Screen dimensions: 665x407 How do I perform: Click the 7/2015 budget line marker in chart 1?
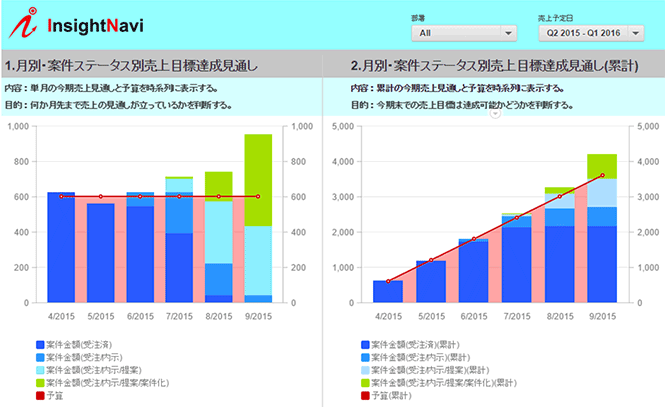pyautogui.click(x=179, y=196)
